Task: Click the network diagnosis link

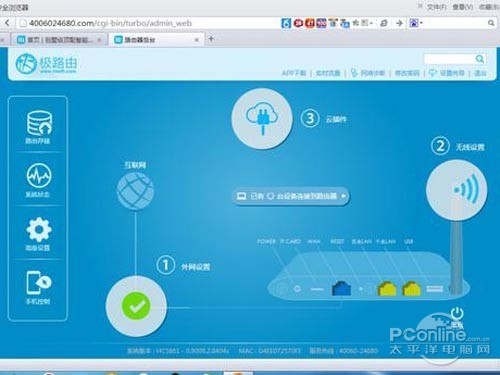Action: point(368,73)
